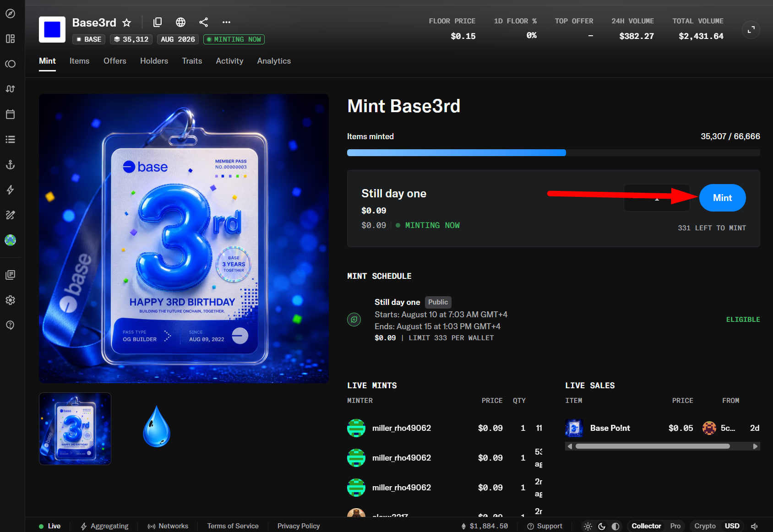Toggle sound with the speaker icon
This screenshot has width=773, height=532.
755,527
